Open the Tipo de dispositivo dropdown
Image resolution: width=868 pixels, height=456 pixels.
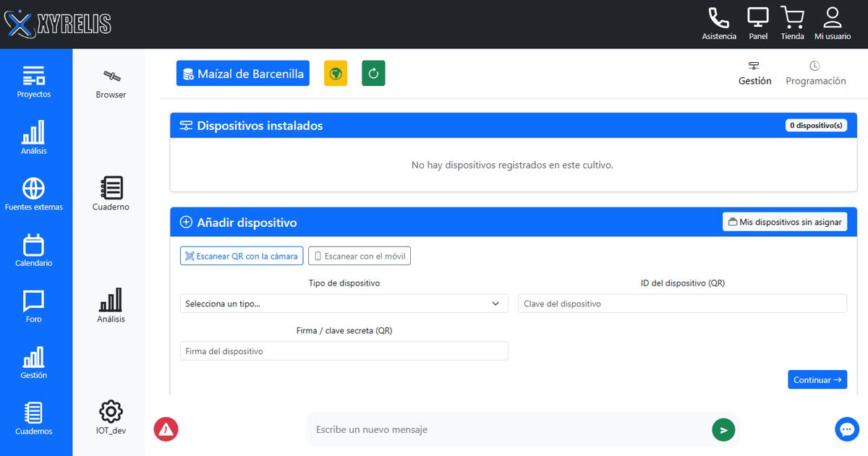(344, 304)
